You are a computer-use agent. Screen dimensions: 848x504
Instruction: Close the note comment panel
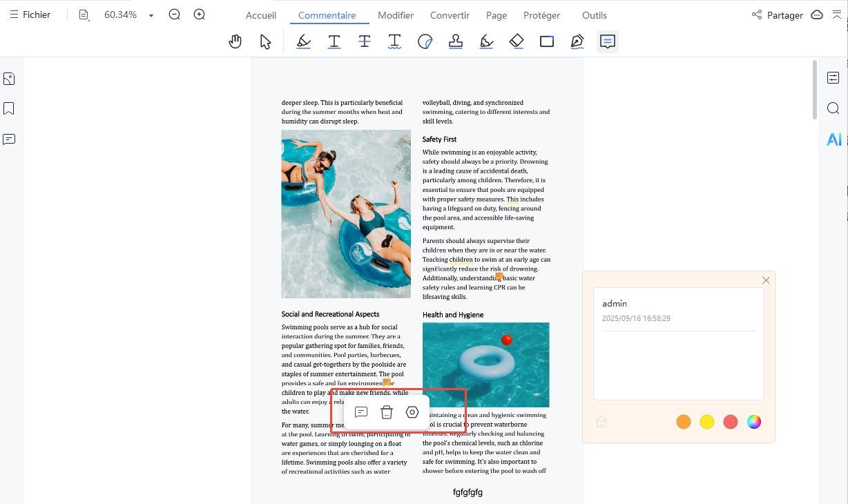(766, 280)
